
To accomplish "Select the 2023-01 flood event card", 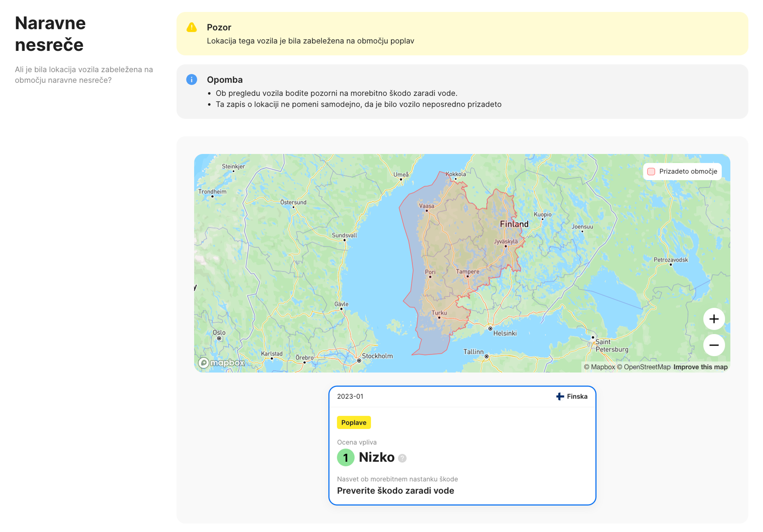I will coord(462,445).
